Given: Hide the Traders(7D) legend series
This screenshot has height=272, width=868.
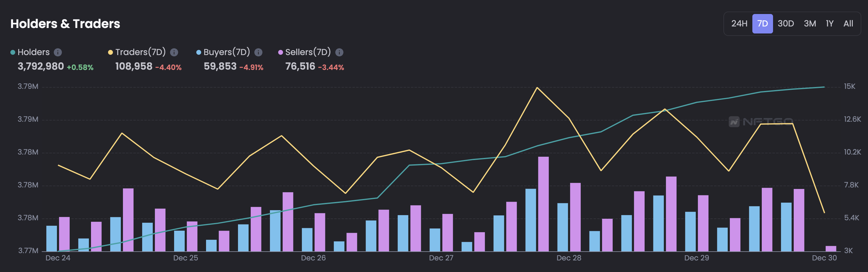Looking at the screenshot, I should coord(140,52).
